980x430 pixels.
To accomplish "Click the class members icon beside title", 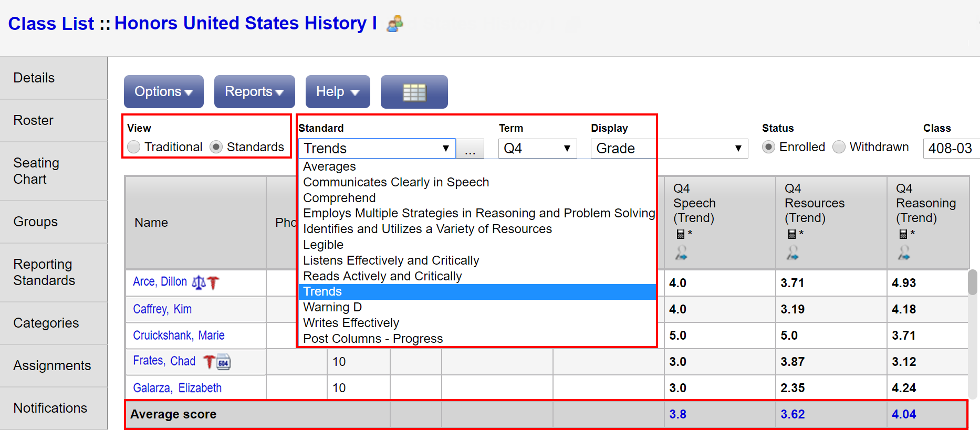I will click(x=394, y=24).
